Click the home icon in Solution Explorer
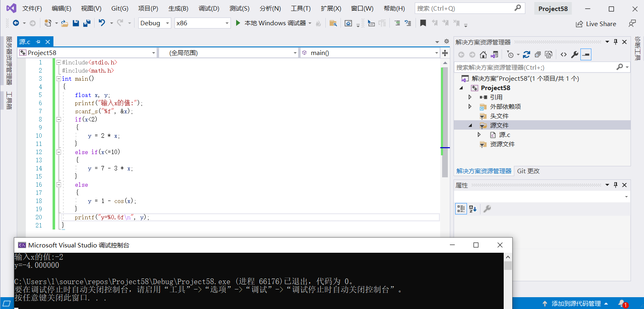 pyautogui.click(x=483, y=54)
